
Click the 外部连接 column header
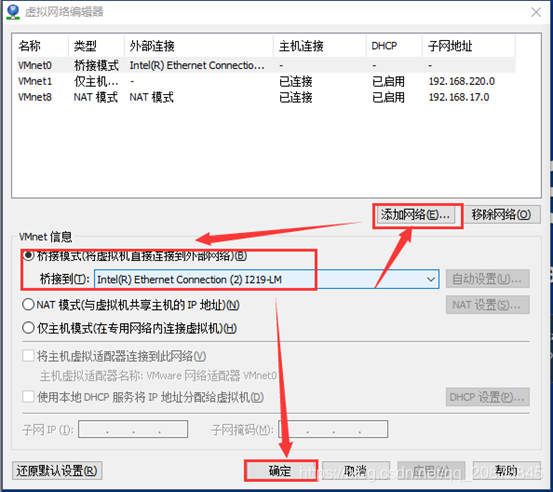[199, 46]
